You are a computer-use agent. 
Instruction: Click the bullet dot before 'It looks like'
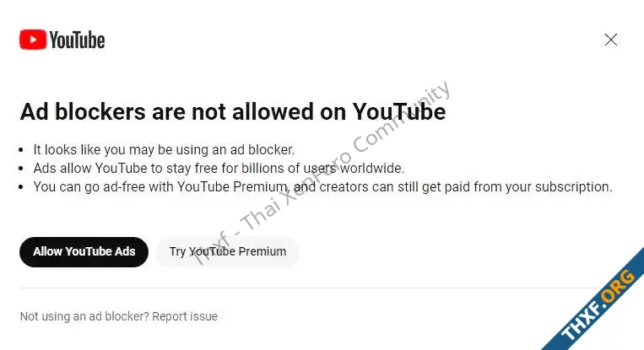point(21,150)
